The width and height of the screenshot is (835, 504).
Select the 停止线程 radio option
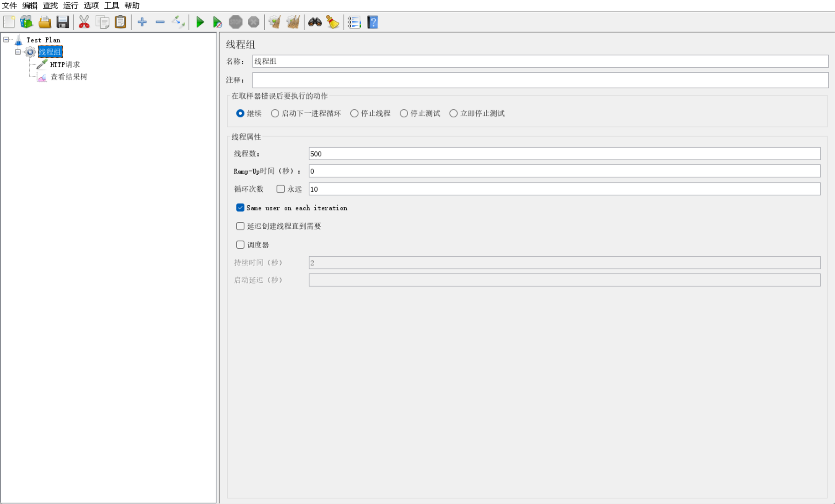pyautogui.click(x=354, y=113)
